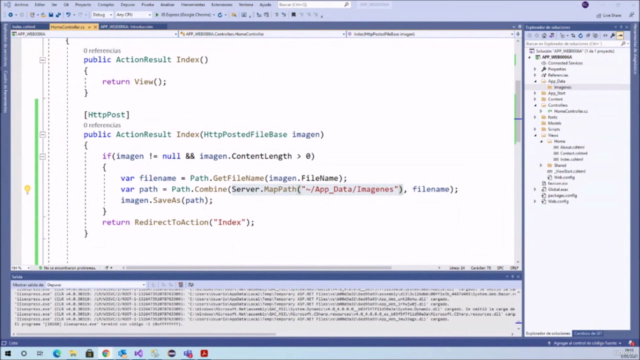640x360 pixels.
Task: Open the Index(HttpPostedFileBase) member dropdown
Action: 430,34
